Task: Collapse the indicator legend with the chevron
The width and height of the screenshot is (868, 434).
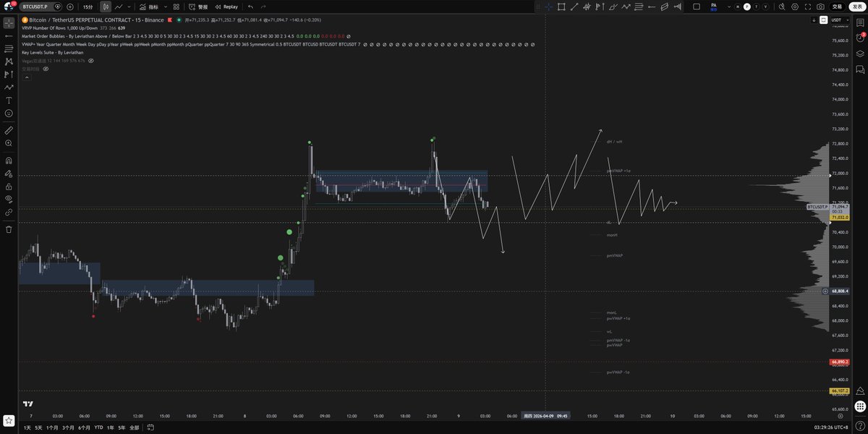Action: [x=26, y=77]
